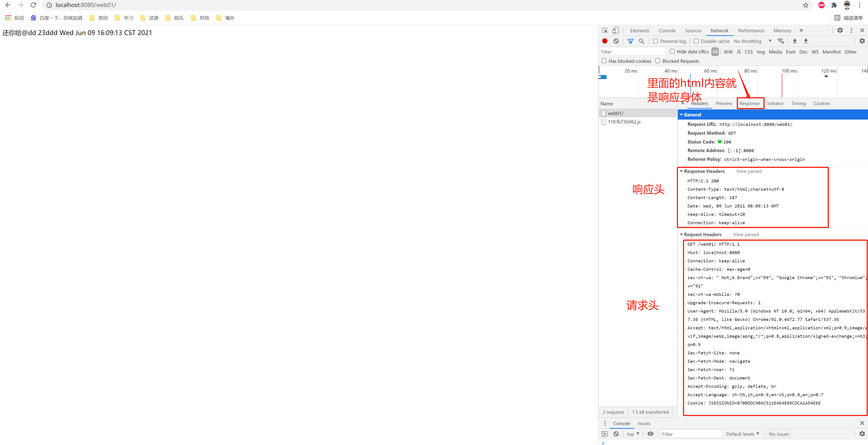Viewport: 868px width, 445px height.
Task: Click the inspect element picker icon
Action: click(x=605, y=31)
